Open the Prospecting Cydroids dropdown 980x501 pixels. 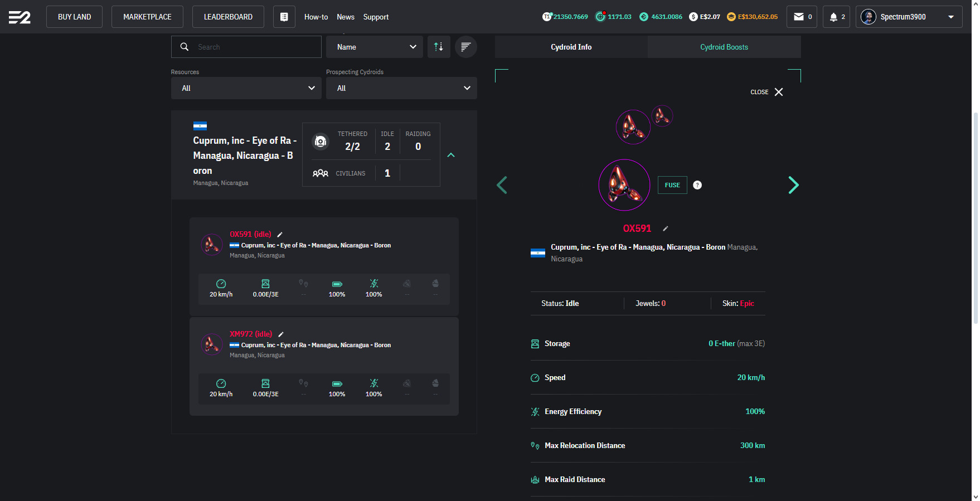click(x=401, y=88)
